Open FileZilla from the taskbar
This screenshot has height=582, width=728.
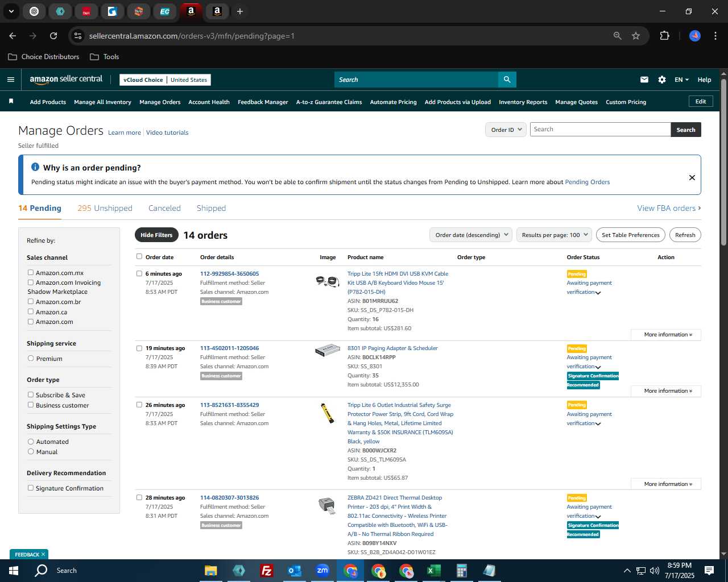pyautogui.click(x=266, y=571)
